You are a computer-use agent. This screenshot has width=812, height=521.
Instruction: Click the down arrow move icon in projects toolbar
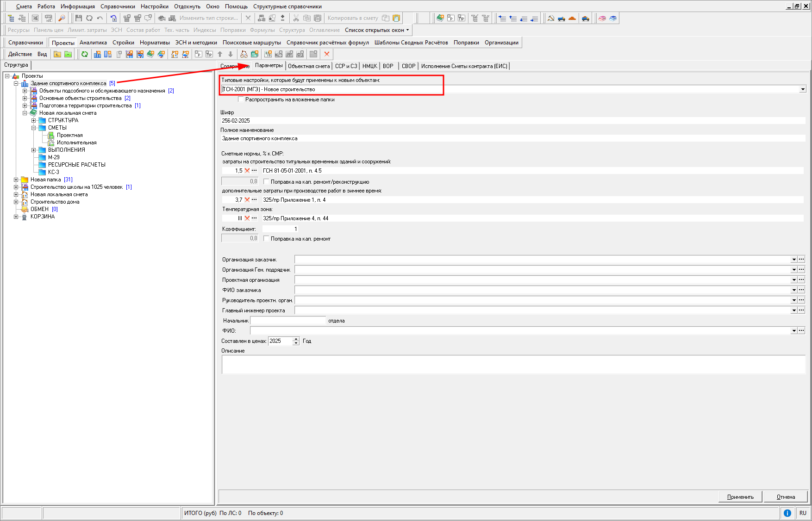[x=231, y=54]
